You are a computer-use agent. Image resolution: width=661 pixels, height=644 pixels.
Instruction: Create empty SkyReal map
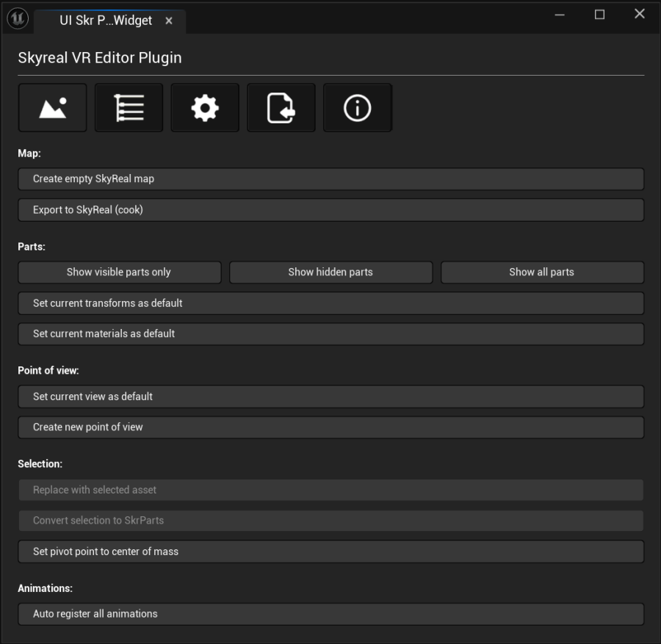[330, 179]
